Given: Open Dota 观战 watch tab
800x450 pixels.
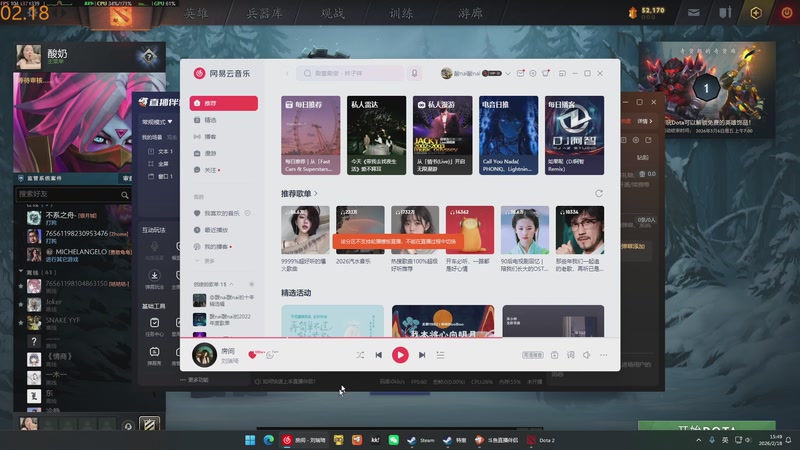Looking at the screenshot, I should tap(333, 14).
